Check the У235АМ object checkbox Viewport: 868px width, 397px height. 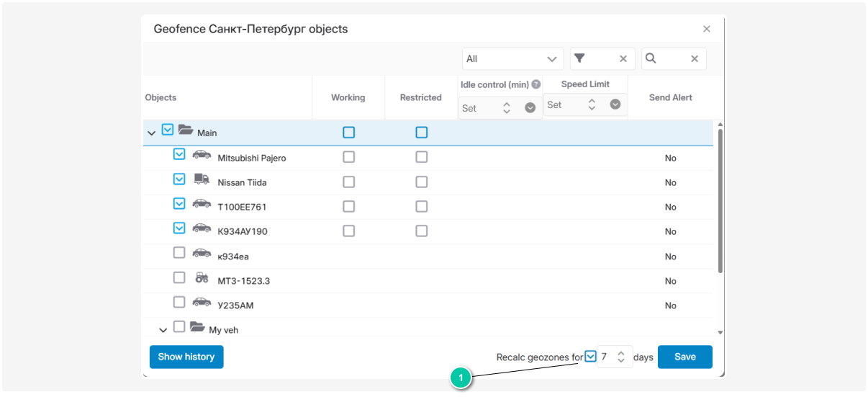pyautogui.click(x=179, y=302)
